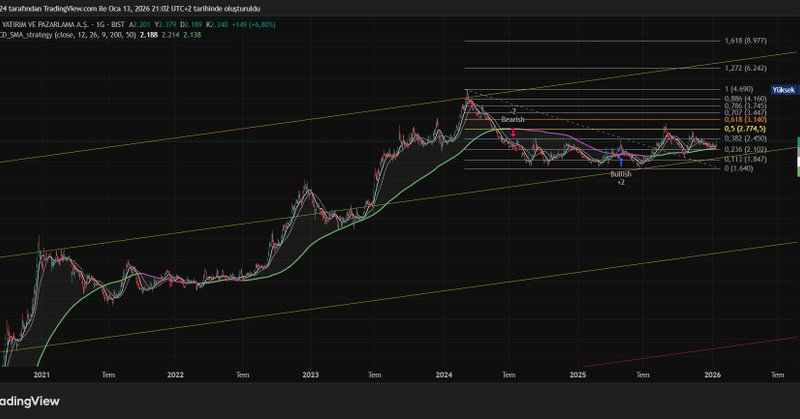Click the 0,236 (2.102) Fibonacci label
This screenshot has width=800, height=419.
[x=745, y=150]
